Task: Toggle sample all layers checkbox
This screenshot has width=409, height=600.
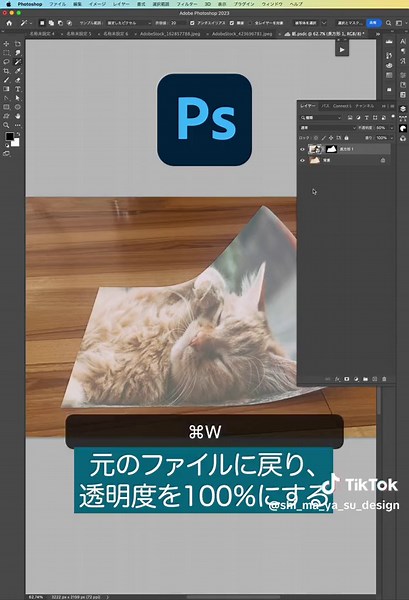Action: click(250, 23)
